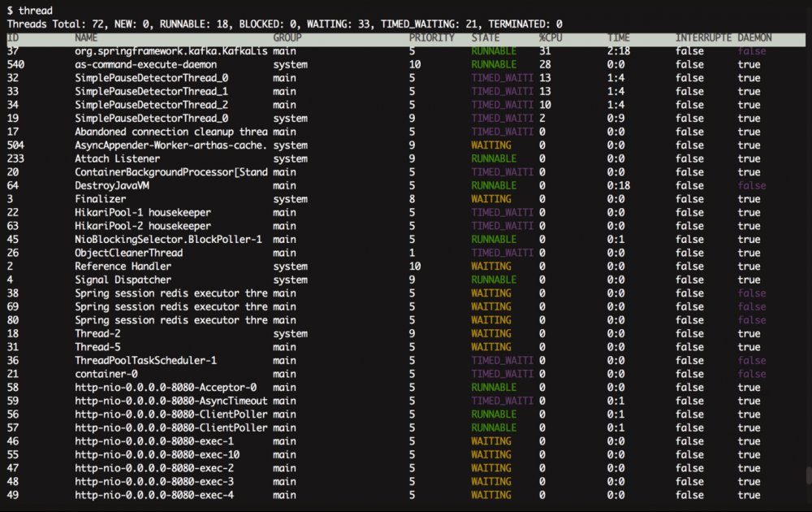Select the ThreadPoolTaskScheduler-1 thread name

[146, 361]
